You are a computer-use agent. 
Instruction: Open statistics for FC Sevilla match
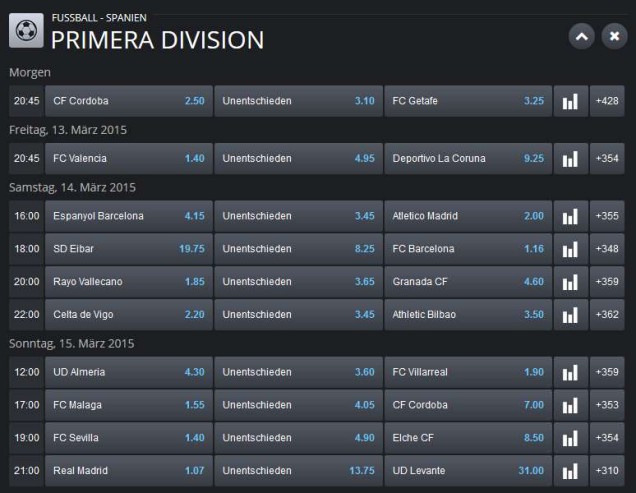coord(570,438)
